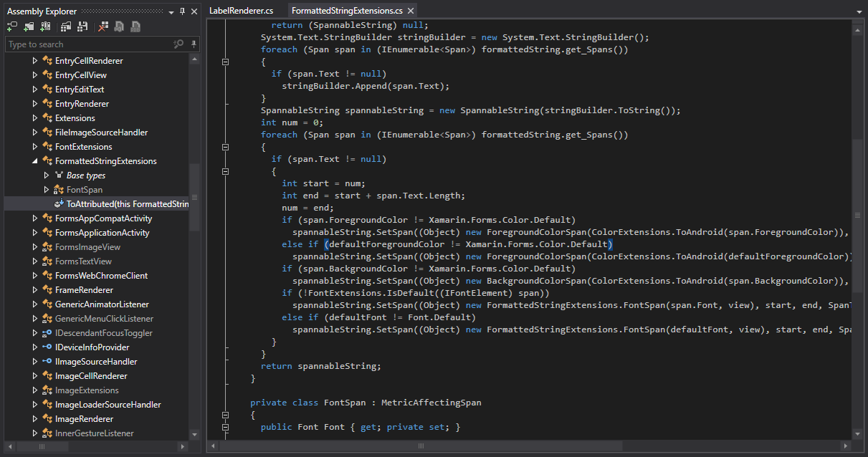This screenshot has width=868, height=457.
Task: Expand the EntryCellView node arrow
Action: pyautogui.click(x=35, y=75)
